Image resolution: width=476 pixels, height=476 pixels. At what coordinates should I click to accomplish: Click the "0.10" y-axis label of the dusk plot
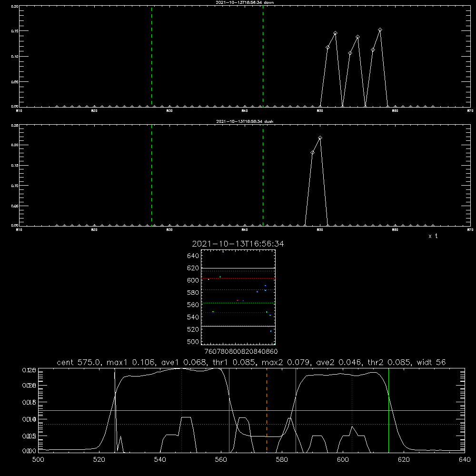click(15, 186)
